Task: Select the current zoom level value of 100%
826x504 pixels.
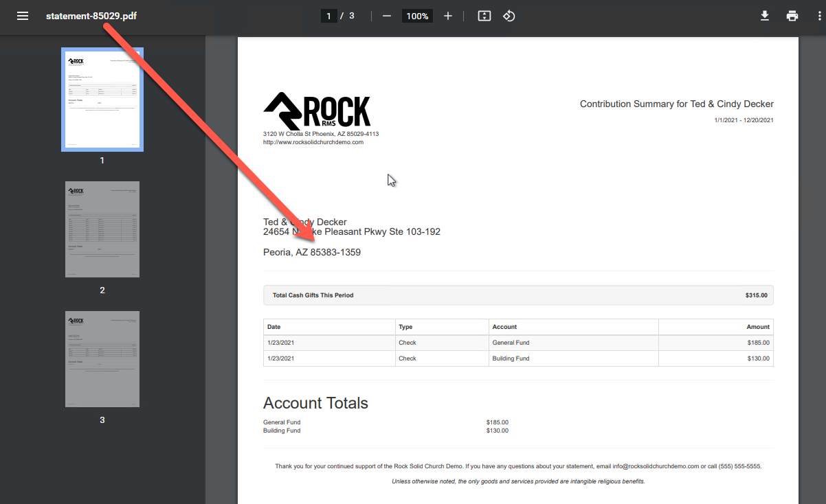Action: pyautogui.click(x=417, y=15)
